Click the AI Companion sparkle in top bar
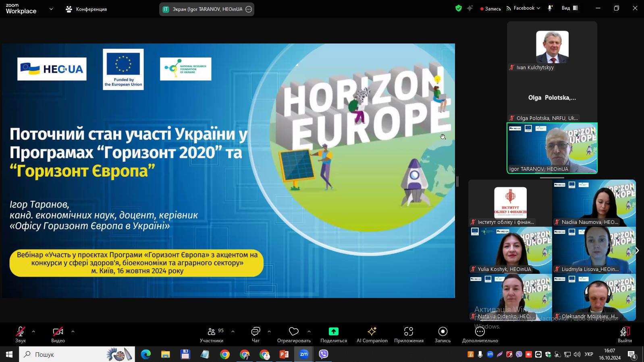This screenshot has height=362, width=644. [x=470, y=8]
